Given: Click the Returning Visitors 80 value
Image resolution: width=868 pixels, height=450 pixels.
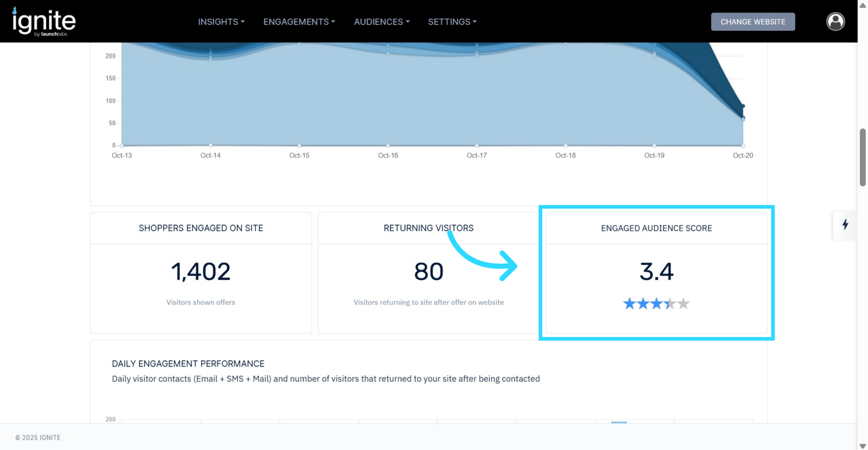Looking at the screenshot, I should pos(428,271).
